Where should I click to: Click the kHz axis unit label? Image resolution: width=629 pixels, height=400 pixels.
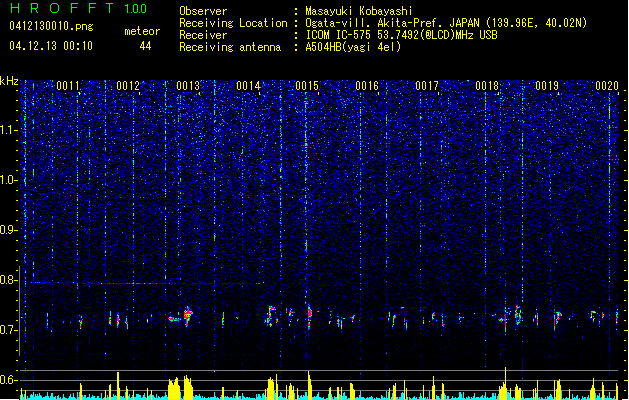pos(9,81)
